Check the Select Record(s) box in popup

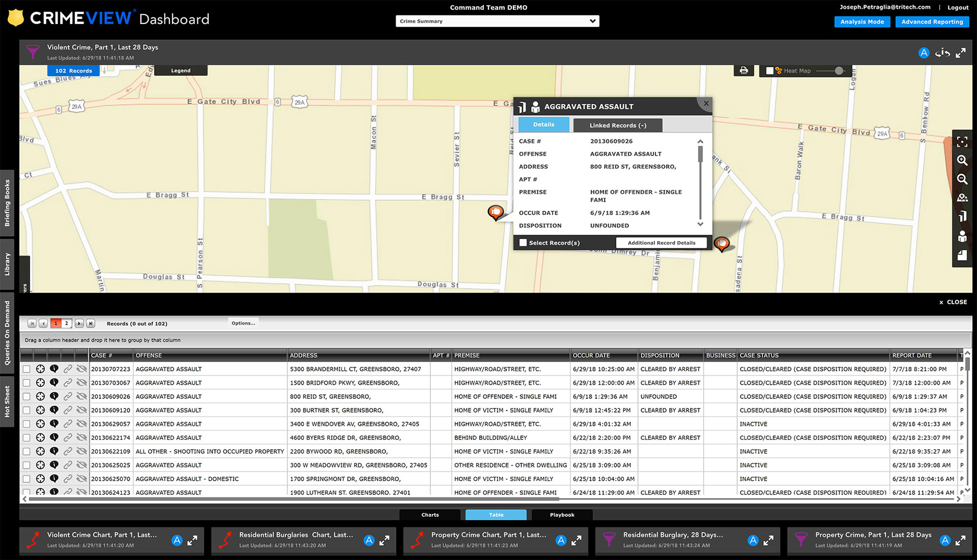point(523,243)
